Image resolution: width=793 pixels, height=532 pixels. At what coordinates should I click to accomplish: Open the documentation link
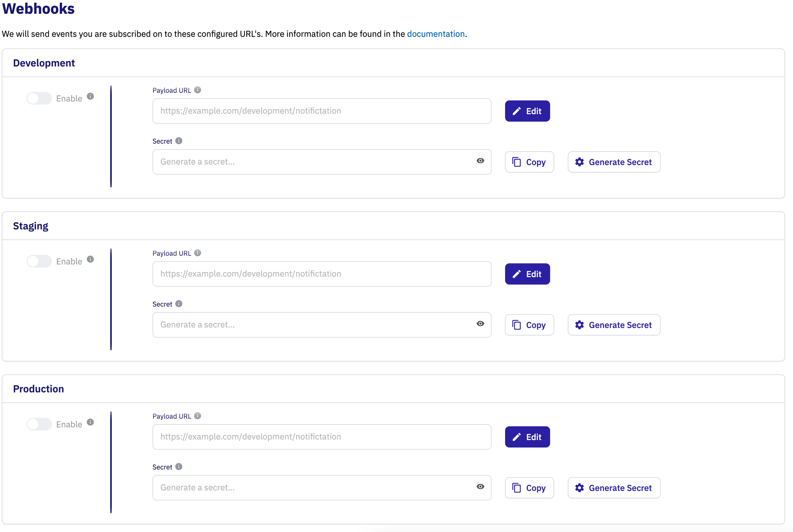(435, 34)
